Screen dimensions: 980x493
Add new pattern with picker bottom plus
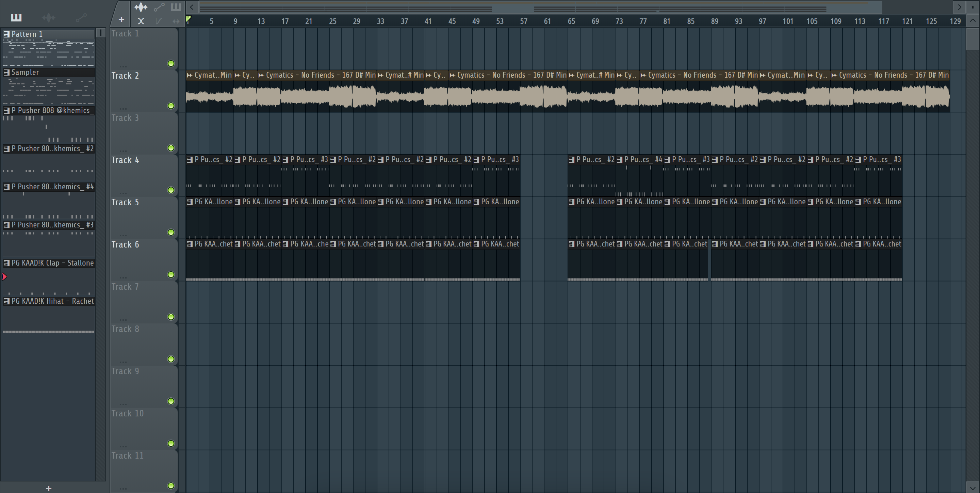pyautogui.click(x=49, y=489)
